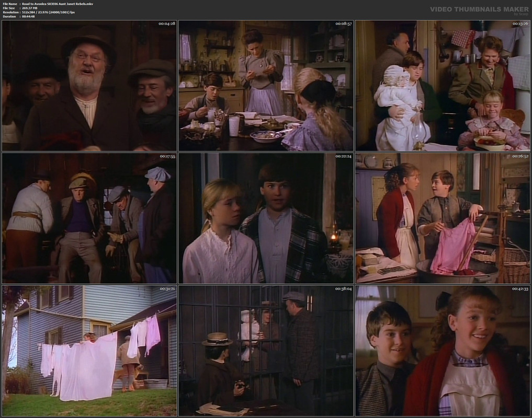Open the thumbnail at 00:08:57

point(266,86)
